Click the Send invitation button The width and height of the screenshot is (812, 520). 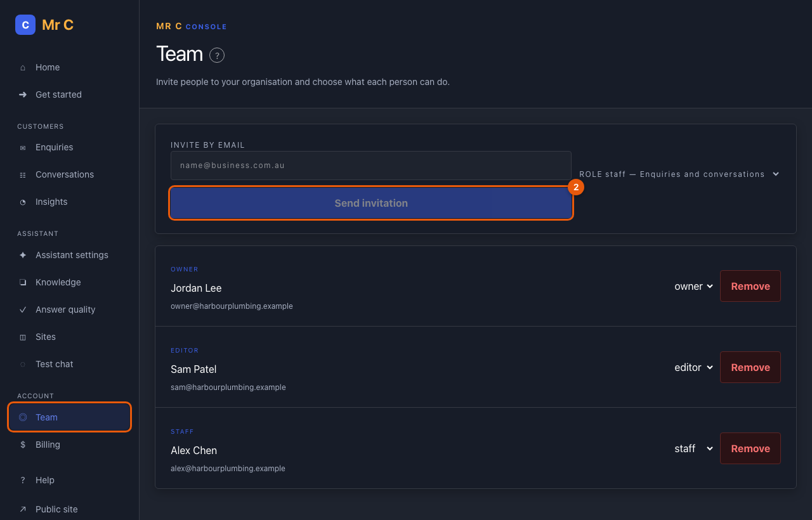click(x=371, y=203)
